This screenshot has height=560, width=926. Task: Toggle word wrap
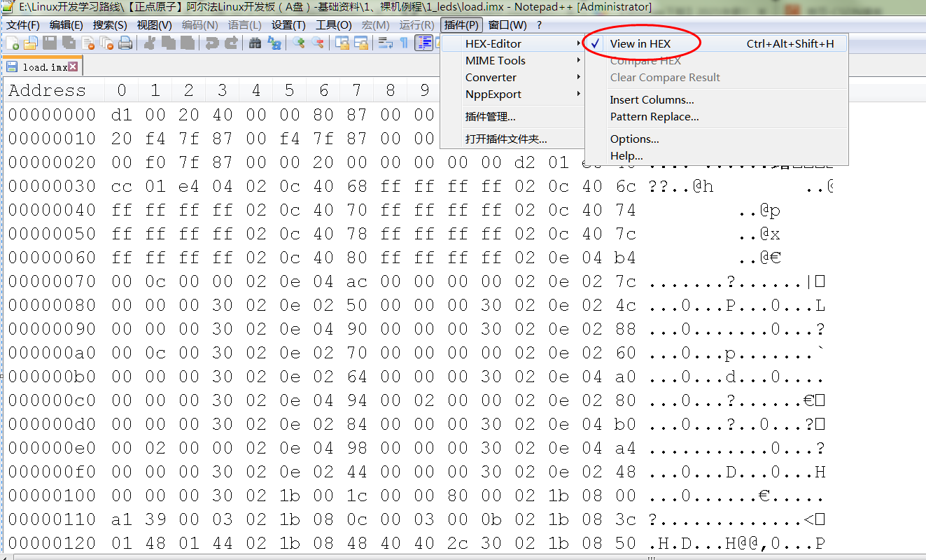[385, 43]
